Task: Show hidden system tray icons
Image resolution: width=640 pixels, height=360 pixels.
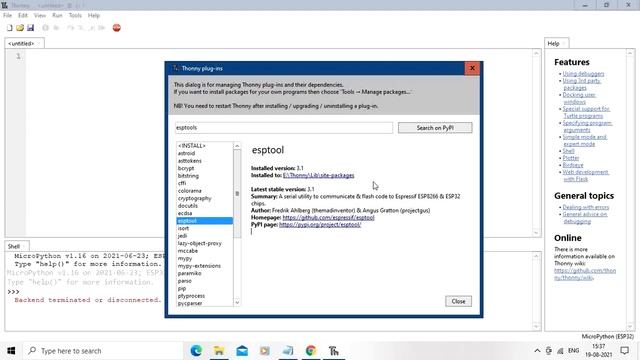Action: pos(537,351)
